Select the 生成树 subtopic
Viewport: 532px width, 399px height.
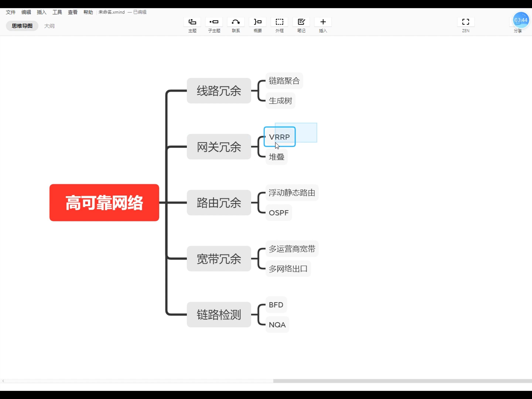tap(280, 101)
